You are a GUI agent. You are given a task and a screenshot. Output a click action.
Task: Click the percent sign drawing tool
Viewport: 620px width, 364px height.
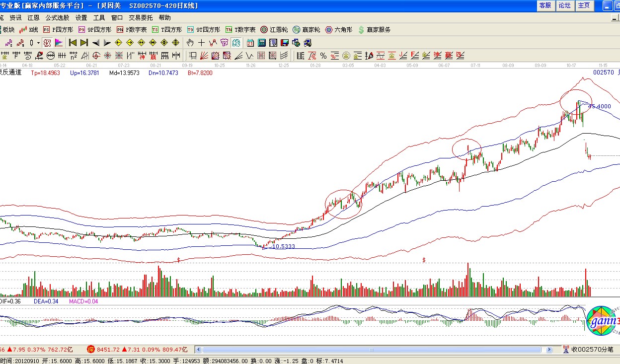pyautogui.click(x=323, y=55)
